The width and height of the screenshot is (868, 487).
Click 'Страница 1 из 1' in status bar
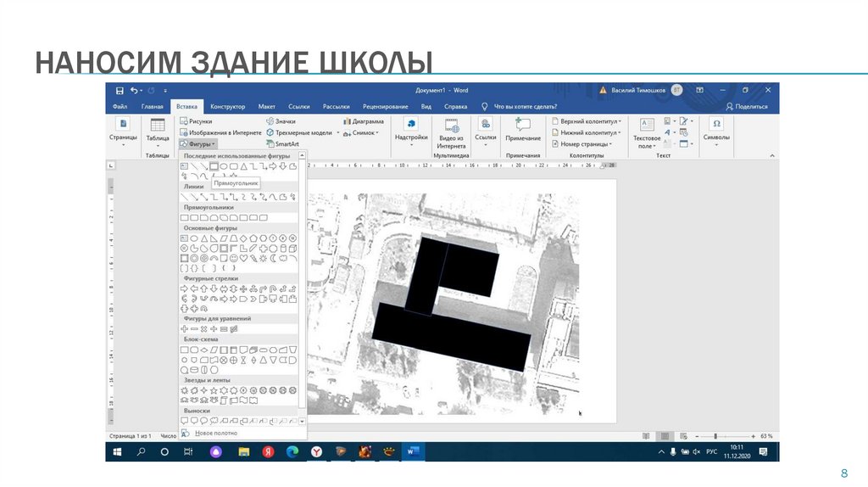[130, 436]
